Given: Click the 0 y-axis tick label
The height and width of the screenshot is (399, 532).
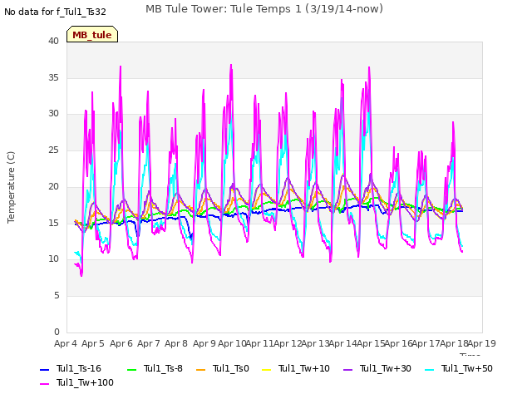Looking at the screenshot, I should point(57,332).
